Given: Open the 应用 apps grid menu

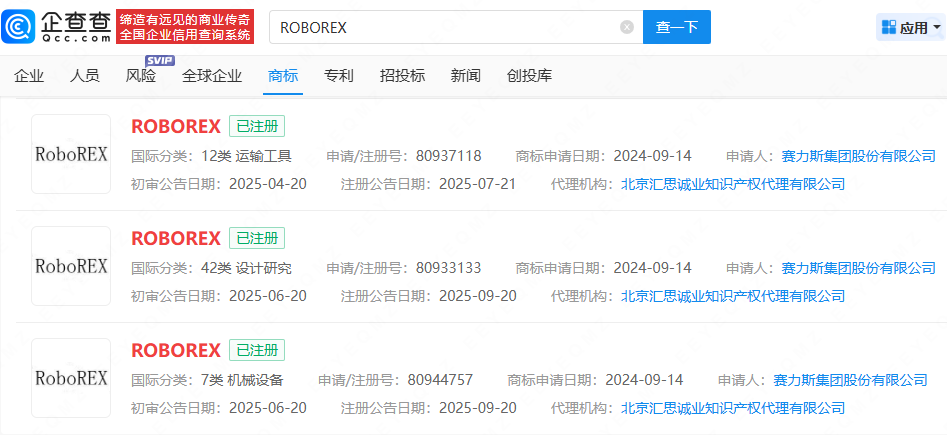Looking at the screenshot, I should coord(910,27).
